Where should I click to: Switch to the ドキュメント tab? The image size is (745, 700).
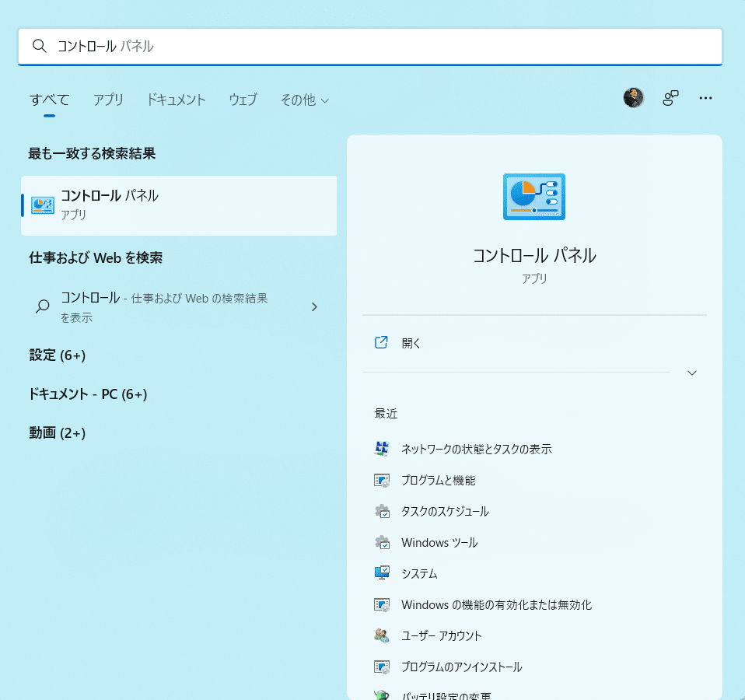176,100
